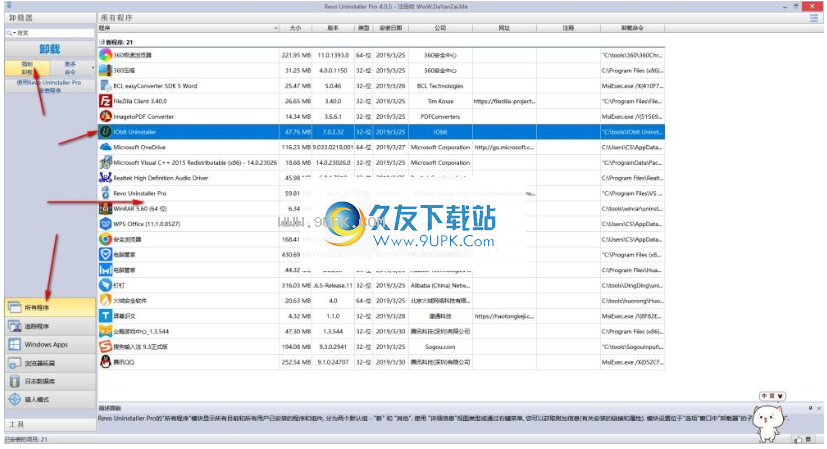
Task: Click the Tencent QQ penguin icon
Action: tap(105, 362)
